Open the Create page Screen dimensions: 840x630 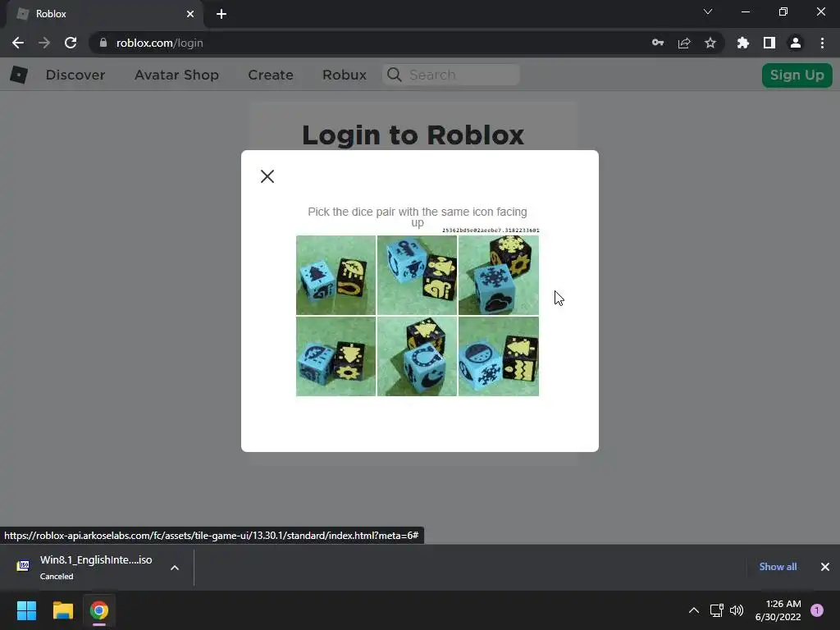271,75
